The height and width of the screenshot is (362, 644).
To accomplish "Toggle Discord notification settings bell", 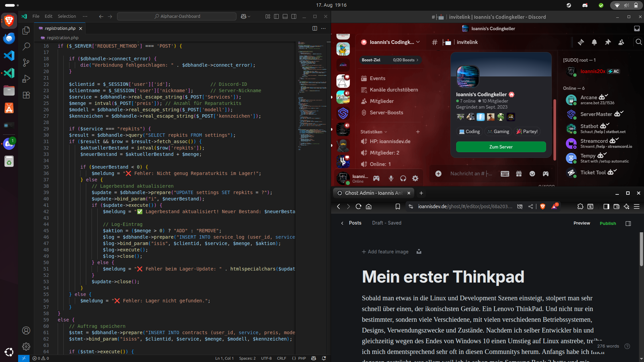I will pyautogui.click(x=594, y=42).
